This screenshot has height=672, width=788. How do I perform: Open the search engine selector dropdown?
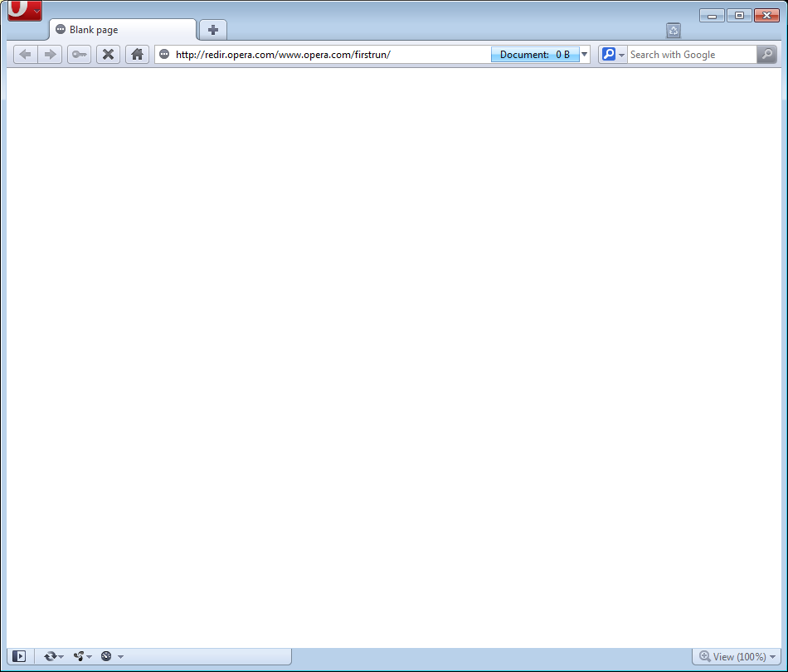pos(613,54)
